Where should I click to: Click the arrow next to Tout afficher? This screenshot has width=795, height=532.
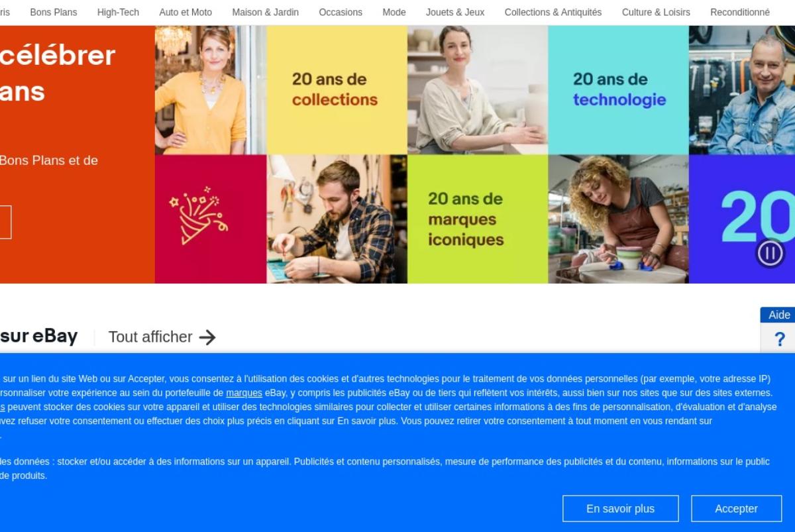(207, 337)
